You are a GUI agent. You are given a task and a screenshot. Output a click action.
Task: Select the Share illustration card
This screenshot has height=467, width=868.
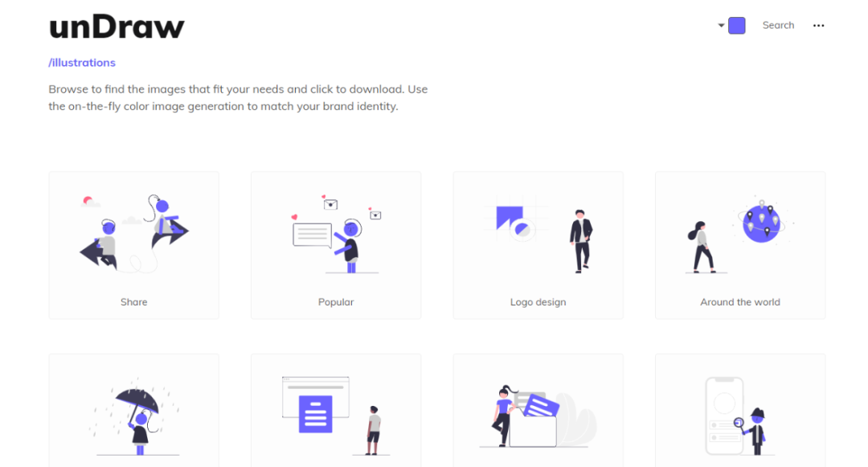(134, 245)
